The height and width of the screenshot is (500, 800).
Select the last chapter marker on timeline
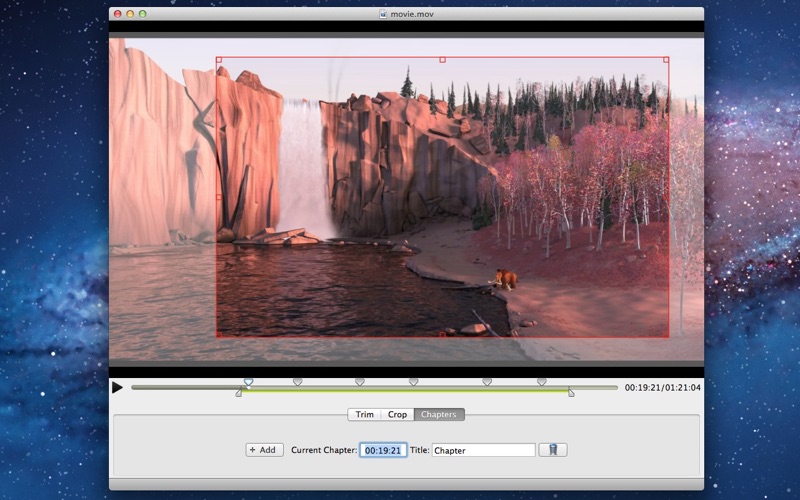pyautogui.click(x=541, y=381)
